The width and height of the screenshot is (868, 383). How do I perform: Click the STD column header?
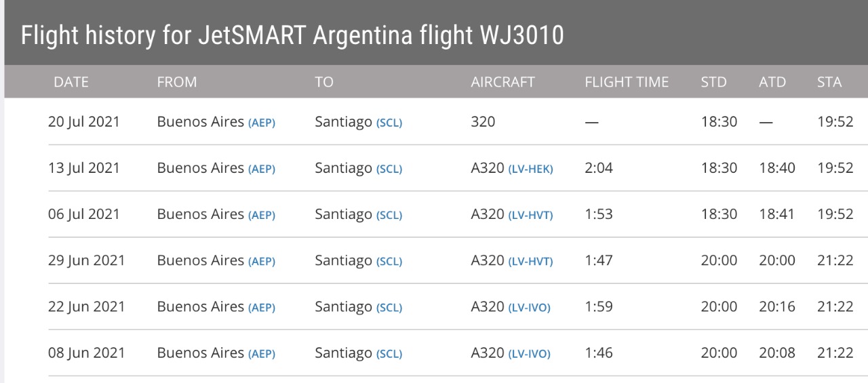click(713, 82)
